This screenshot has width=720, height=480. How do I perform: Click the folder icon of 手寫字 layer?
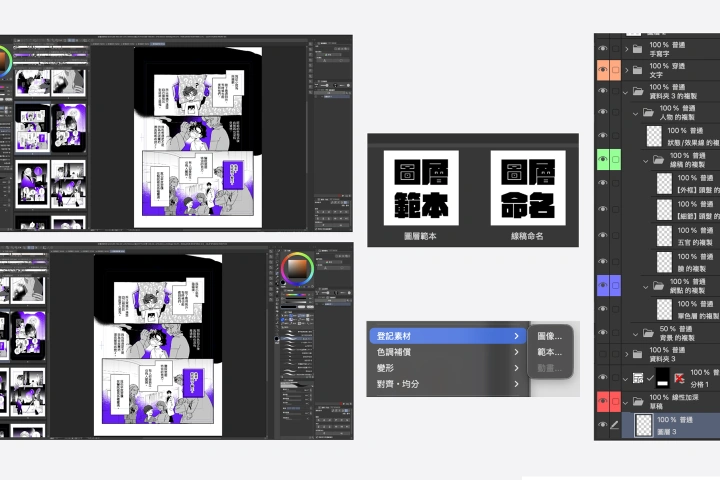[637, 49]
